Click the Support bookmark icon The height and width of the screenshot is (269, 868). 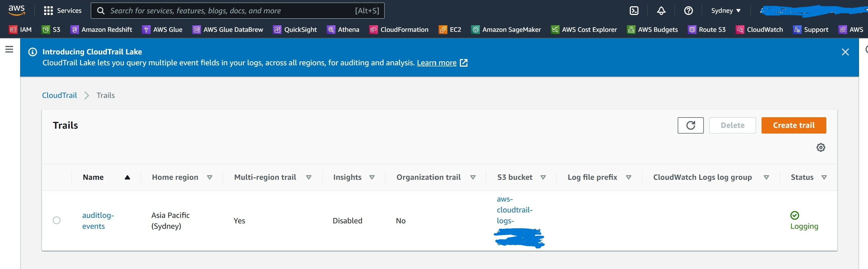point(797,30)
